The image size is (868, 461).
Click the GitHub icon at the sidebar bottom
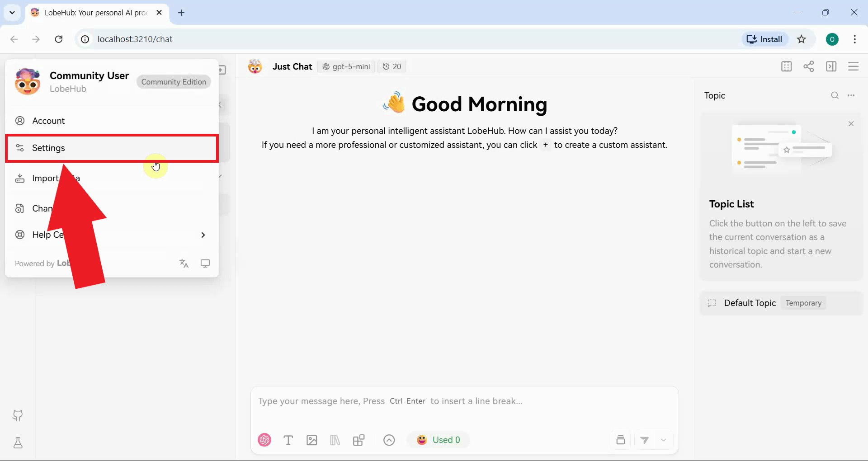18,416
